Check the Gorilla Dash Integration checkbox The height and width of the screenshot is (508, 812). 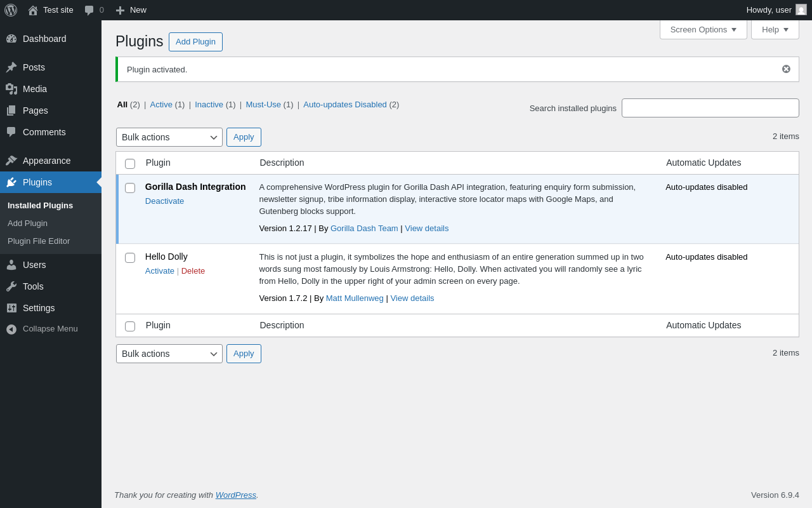[x=130, y=188]
